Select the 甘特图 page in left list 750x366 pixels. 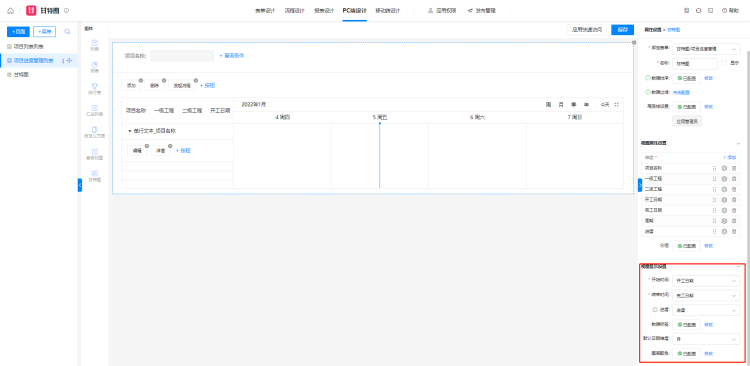(21, 75)
